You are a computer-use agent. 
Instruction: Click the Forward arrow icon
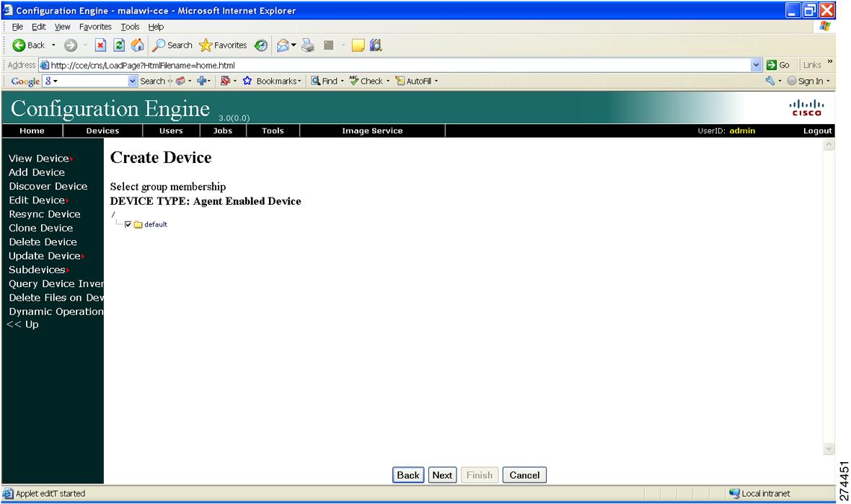71,45
